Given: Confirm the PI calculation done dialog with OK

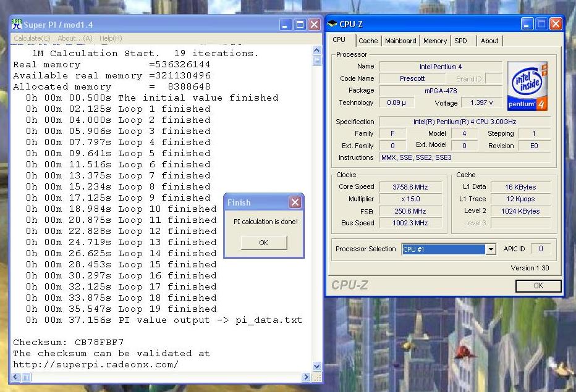Looking at the screenshot, I should 264,243.
